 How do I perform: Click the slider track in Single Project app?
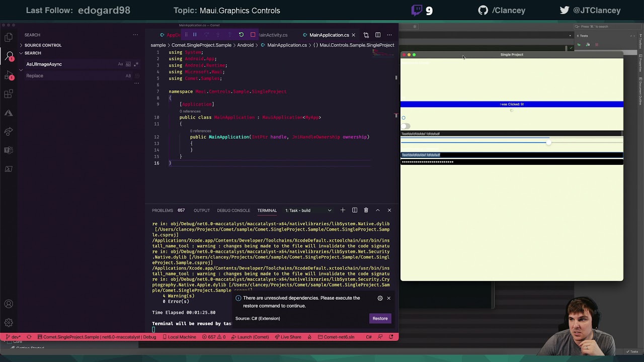pyautogui.click(x=512, y=142)
